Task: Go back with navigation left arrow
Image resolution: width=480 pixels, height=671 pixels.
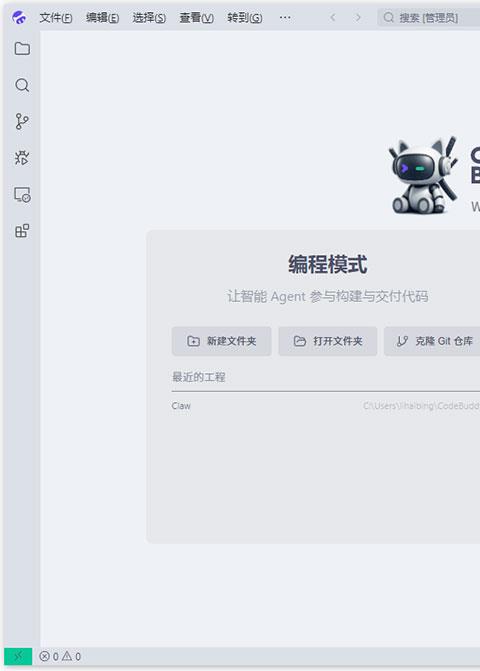Action: tap(333, 18)
